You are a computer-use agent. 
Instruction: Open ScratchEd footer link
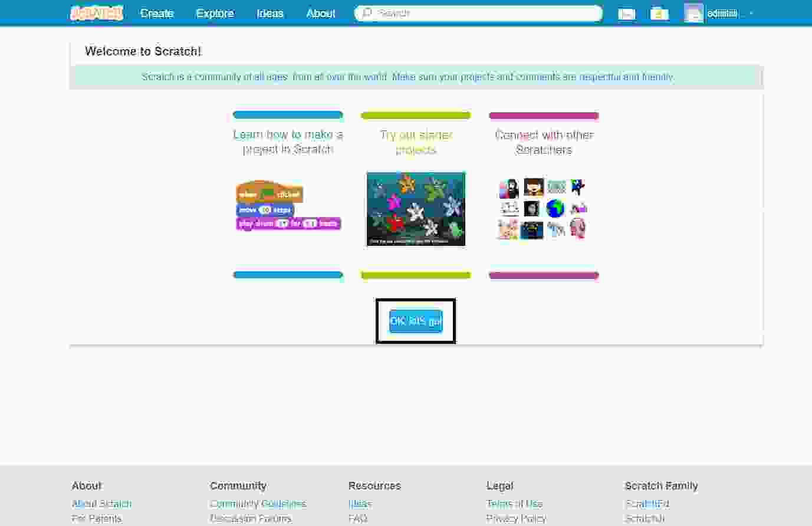pyautogui.click(x=647, y=504)
